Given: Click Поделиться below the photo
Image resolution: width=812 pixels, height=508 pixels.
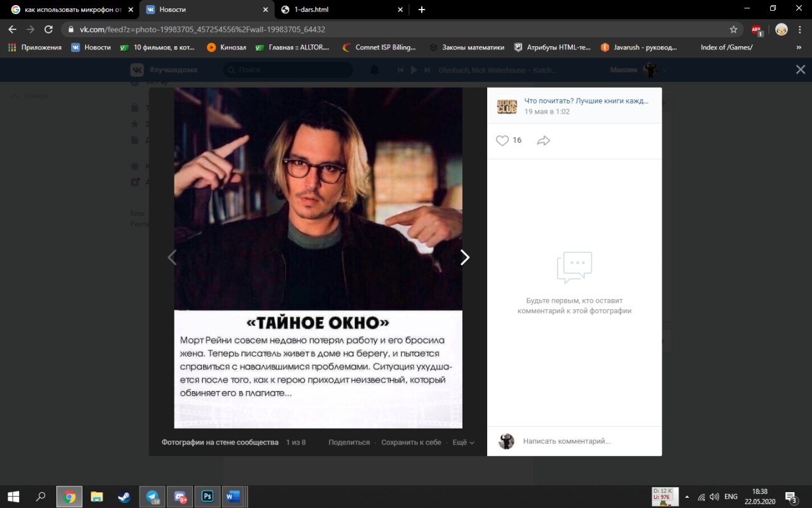Looking at the screenshot, I should 349,442.
